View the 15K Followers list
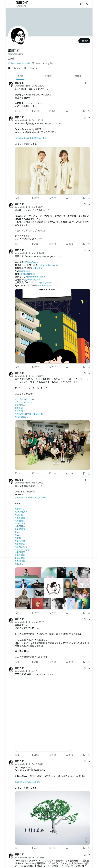98x868 pixels. pyautogui.click(x=30, y=68)
